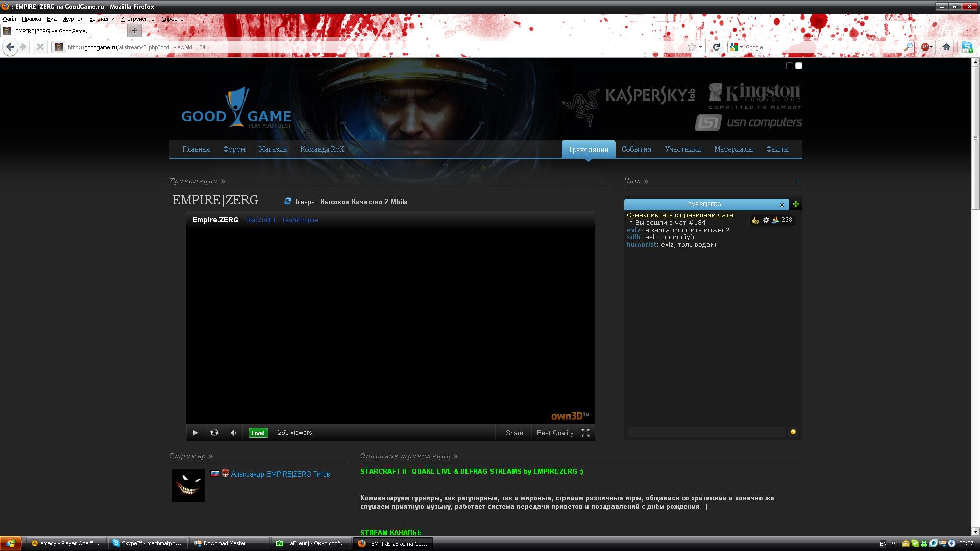
Task: Show chat users list icon
Action: coord(775,220)
